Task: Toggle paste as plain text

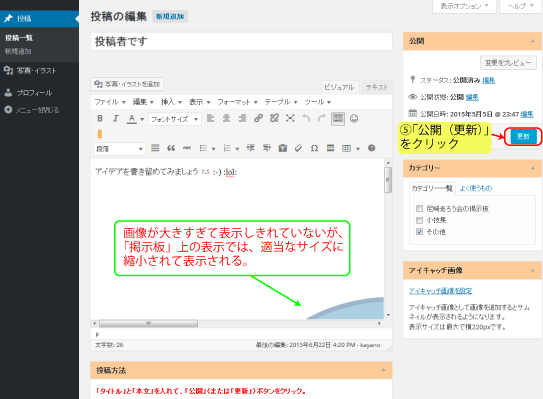Action: 283,148
